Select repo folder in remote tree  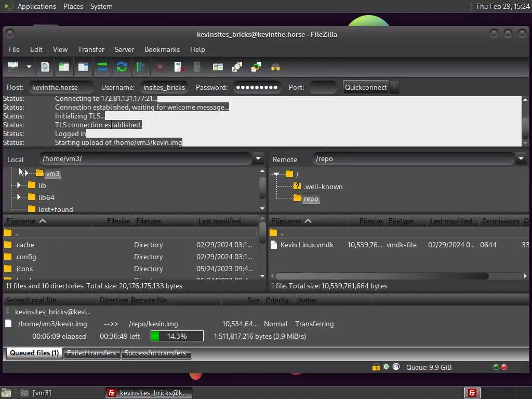[311, 199]
